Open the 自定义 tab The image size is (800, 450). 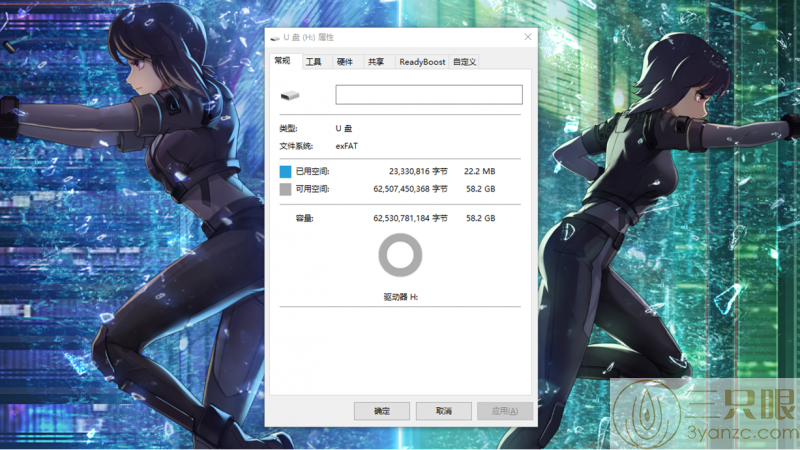464,62
